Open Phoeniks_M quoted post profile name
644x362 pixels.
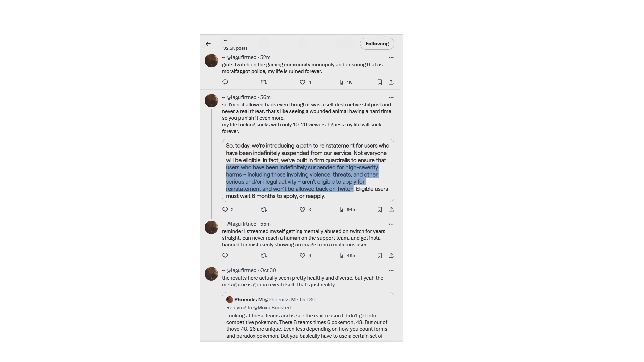[x=248, y=300]
